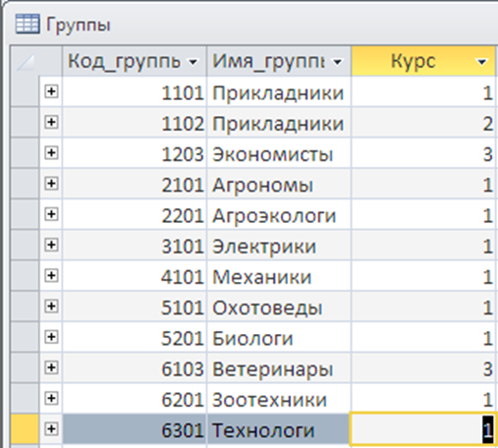This screenshot has height=448, width=498.
Task: Click the Агроэкологи name cell
Action: click(x=279, y=214)
